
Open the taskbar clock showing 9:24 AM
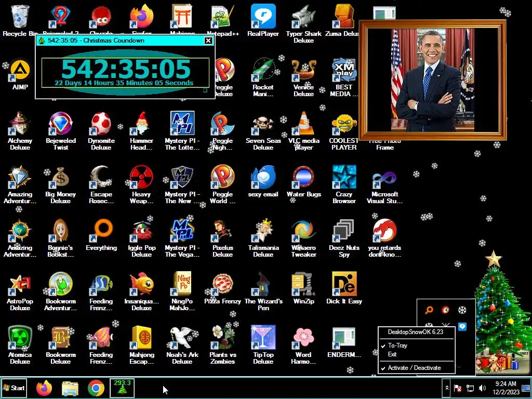click(x=506, y=388)
